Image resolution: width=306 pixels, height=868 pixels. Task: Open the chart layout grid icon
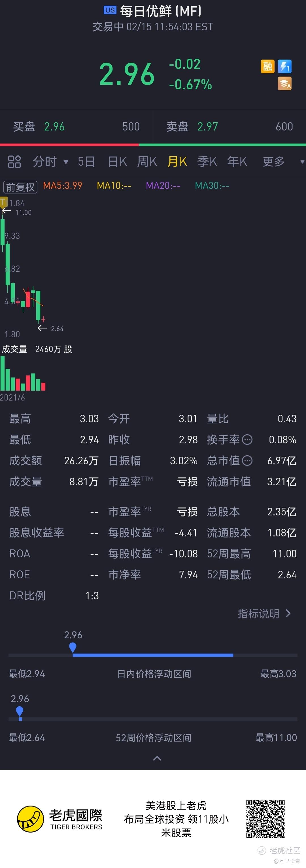click(x=14, y=162)
